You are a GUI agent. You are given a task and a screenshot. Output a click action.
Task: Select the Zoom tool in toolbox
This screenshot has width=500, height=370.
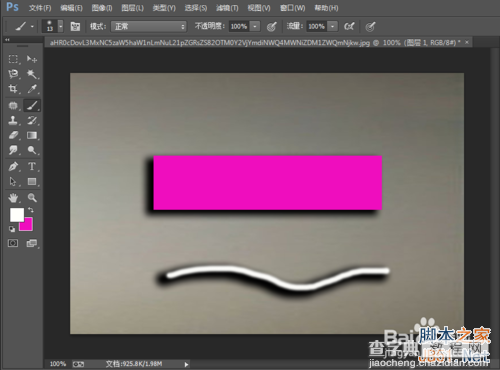(x=32, y=198)
